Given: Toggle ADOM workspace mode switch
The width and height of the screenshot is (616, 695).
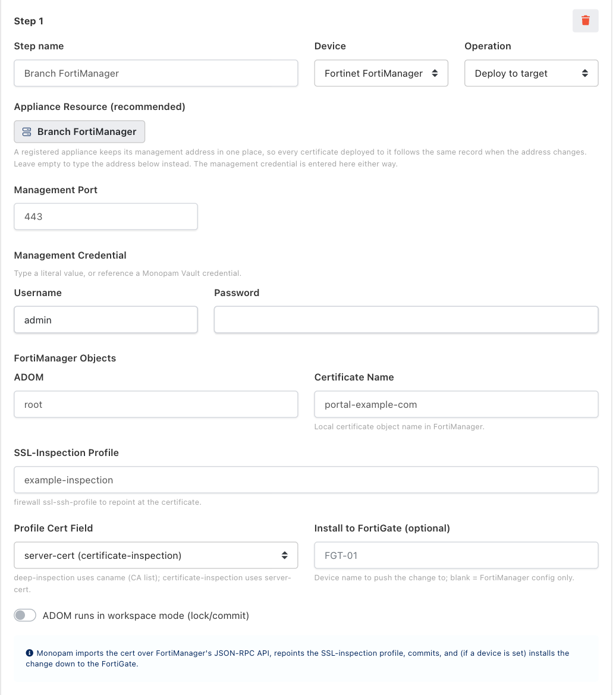Looking at the screenshot, I should 25,615.
